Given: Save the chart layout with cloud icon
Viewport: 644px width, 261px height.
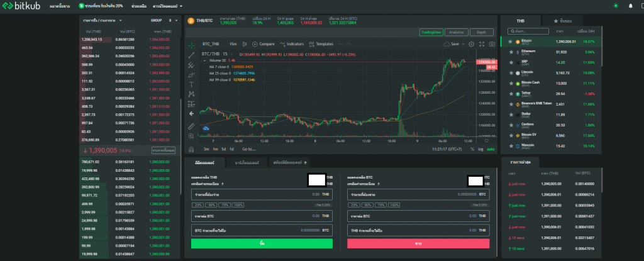Looking at the screenshot, I should [452, 44].
